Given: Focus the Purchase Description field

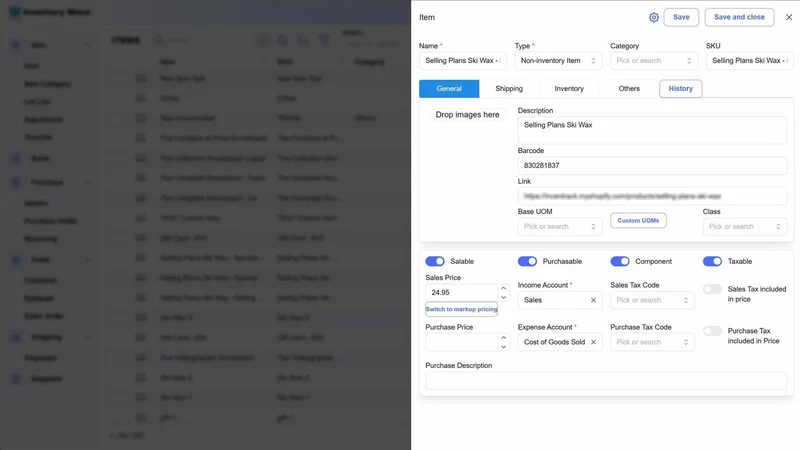Looking at the screenshot, I should click(x=606, y=381).
